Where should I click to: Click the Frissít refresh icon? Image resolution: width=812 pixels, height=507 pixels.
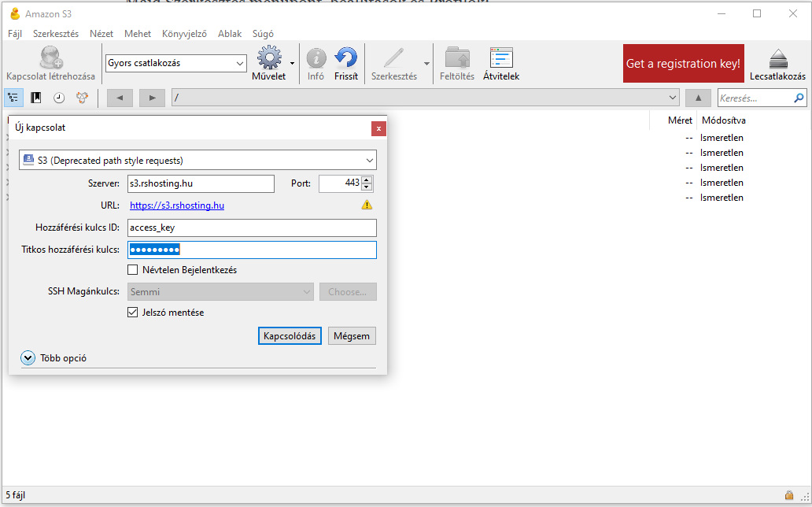345,59
